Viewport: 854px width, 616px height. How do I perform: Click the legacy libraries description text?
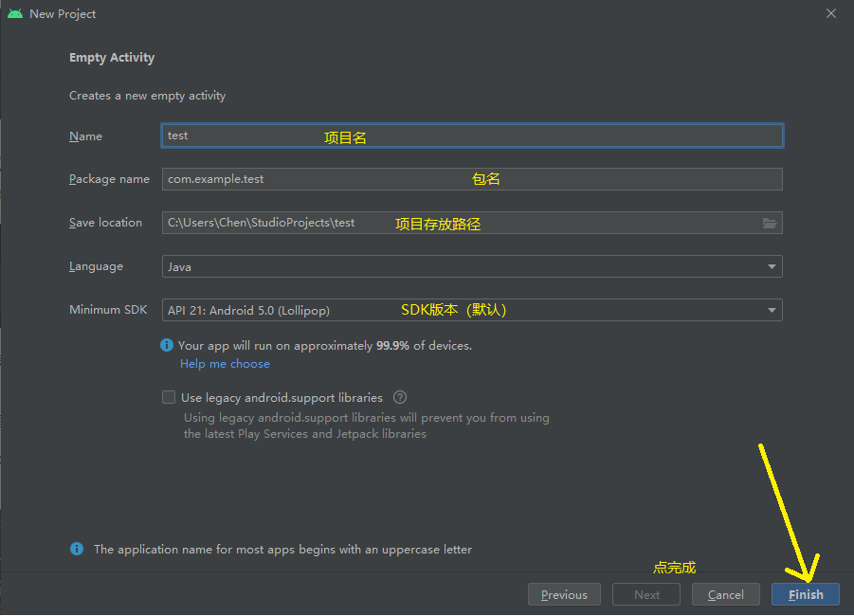367,426
